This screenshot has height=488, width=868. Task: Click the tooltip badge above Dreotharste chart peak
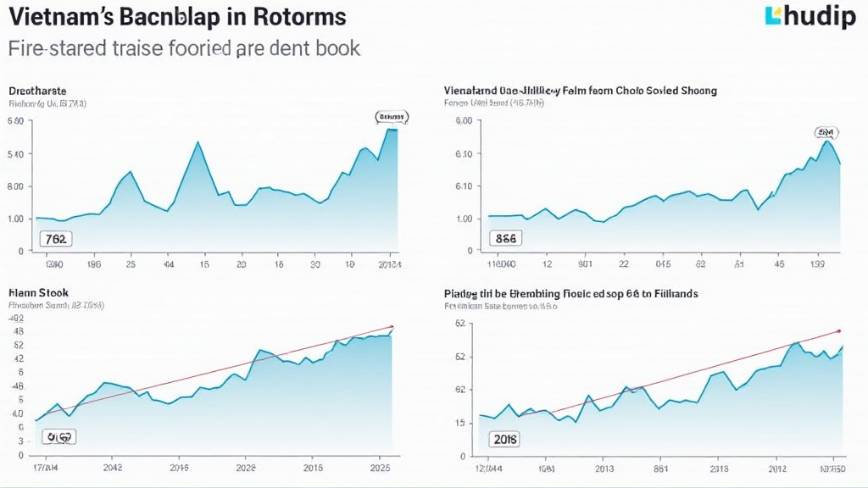point(391,117)
